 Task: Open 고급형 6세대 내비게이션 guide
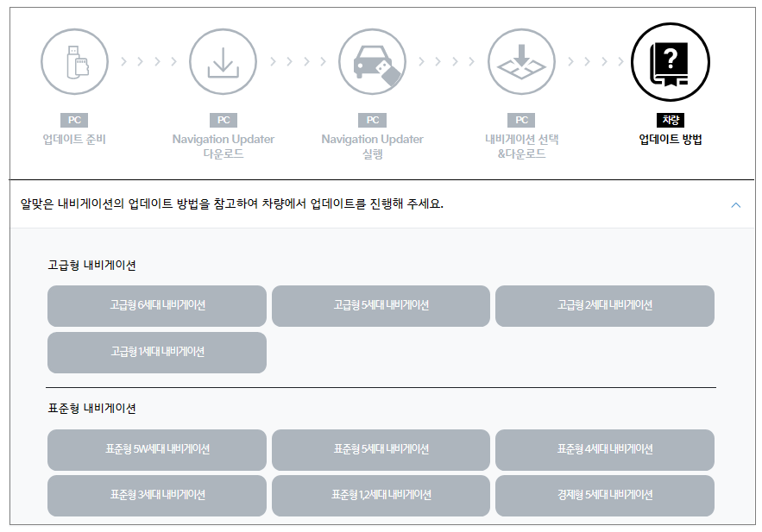(157, 306)
